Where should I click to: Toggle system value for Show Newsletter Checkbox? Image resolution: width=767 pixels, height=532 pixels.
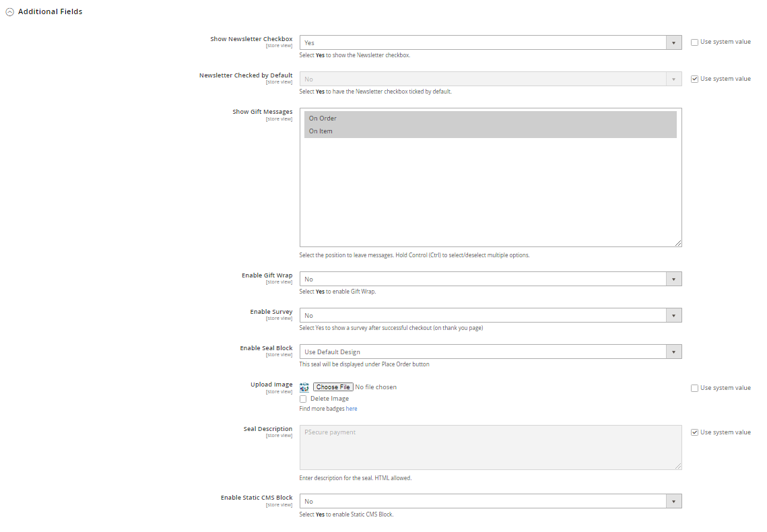(694, 42)
